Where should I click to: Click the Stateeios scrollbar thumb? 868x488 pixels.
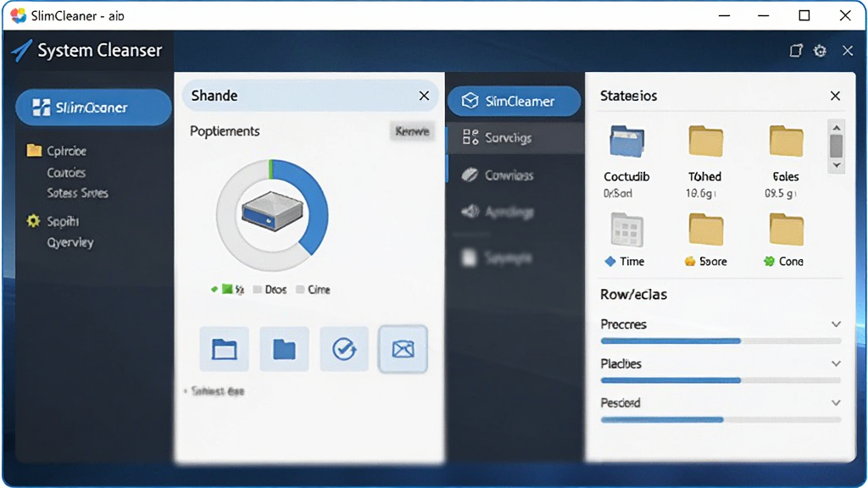(x=837, y=147)
